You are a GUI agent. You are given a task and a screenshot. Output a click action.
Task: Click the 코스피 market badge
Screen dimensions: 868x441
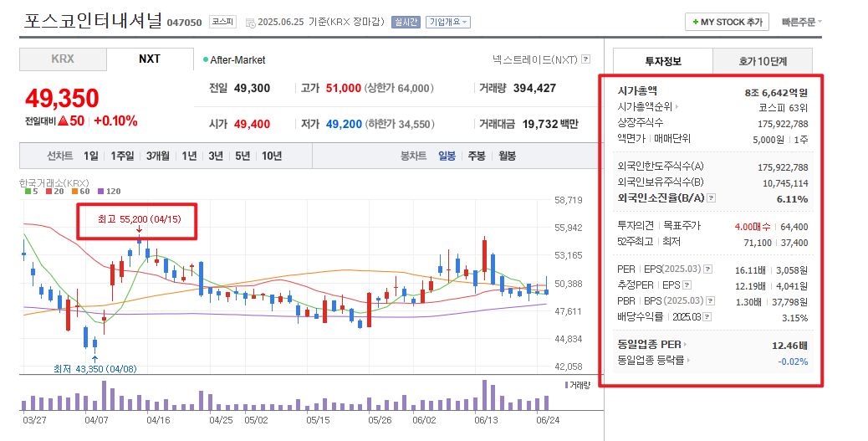tap(222, 22)
